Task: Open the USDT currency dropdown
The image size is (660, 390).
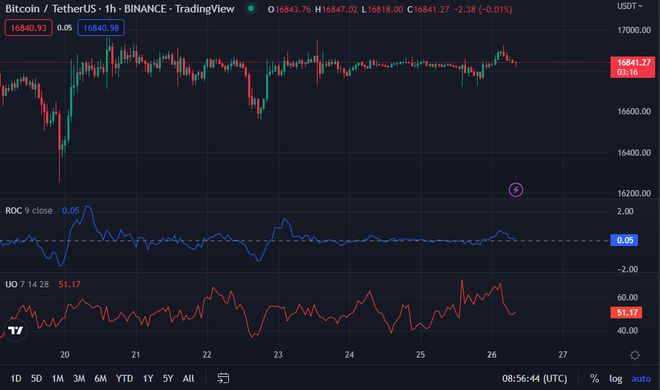Action: tap(630, 6)
